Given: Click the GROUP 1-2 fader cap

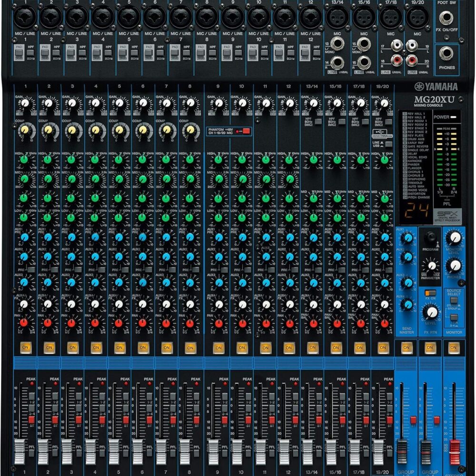Looking at the screenshot, I should 402,452.
